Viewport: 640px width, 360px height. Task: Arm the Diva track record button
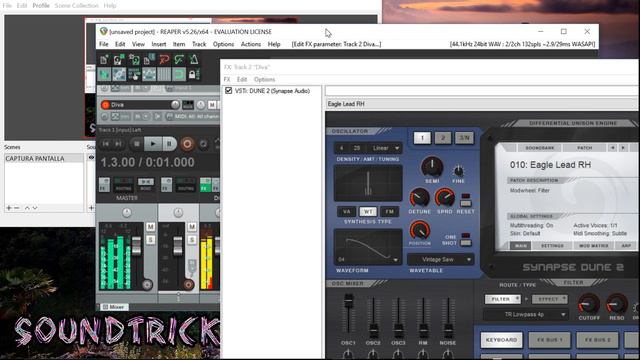coord(105,105)
